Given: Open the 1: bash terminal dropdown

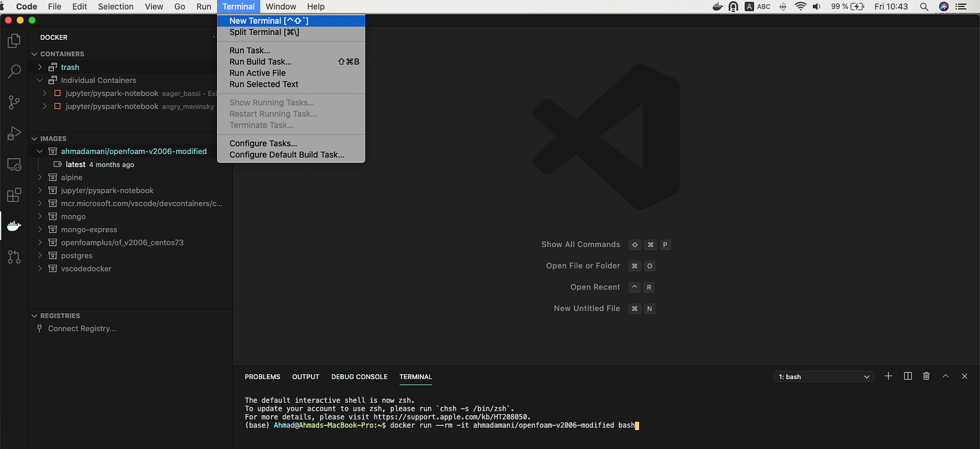Looking at the screenshot, I should click(824, 377).
